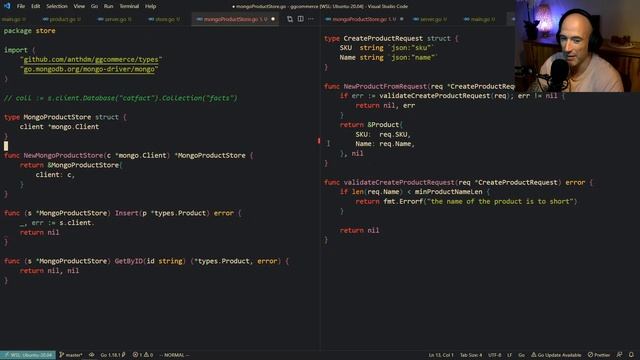
Task: Open the View menu
Action: click(x=79, y=6)
